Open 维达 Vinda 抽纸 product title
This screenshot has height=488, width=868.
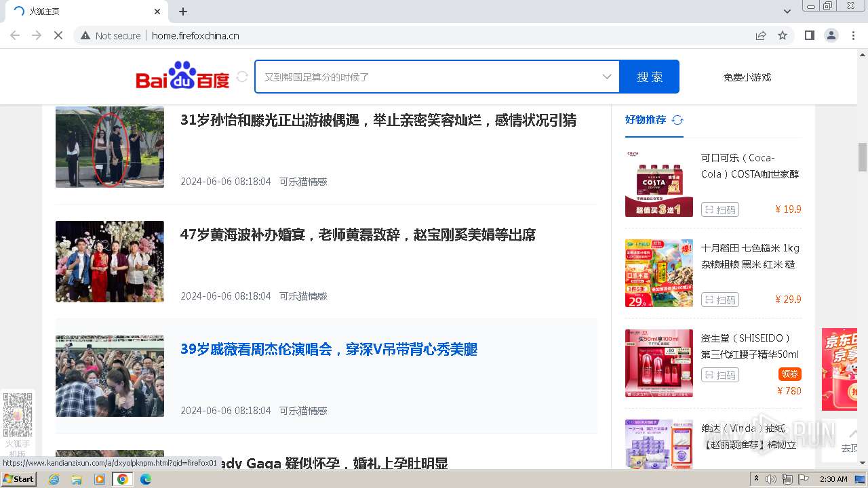pyautogui.click(x=750, y=436)
